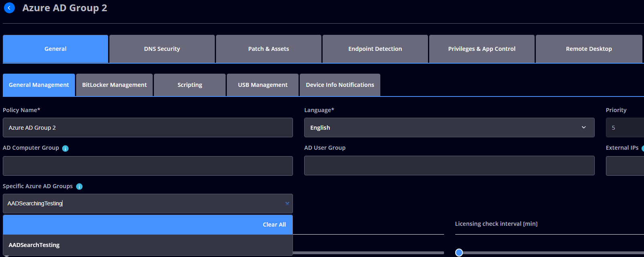The image size is (644, 257).
Task: Switch to the BitLocker Management sub-tab
Action: (x=114, y=85)
